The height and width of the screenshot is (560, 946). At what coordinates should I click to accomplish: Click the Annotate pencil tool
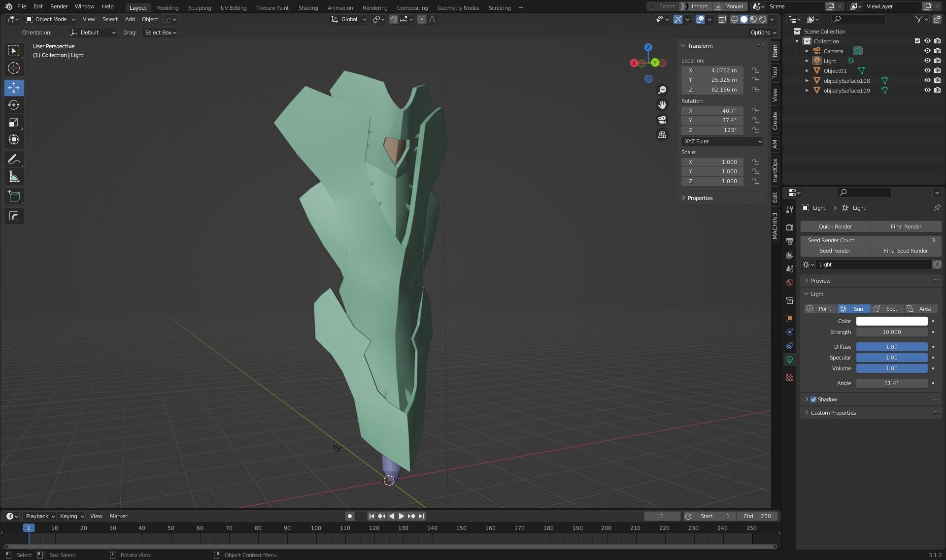pos(14,160)
